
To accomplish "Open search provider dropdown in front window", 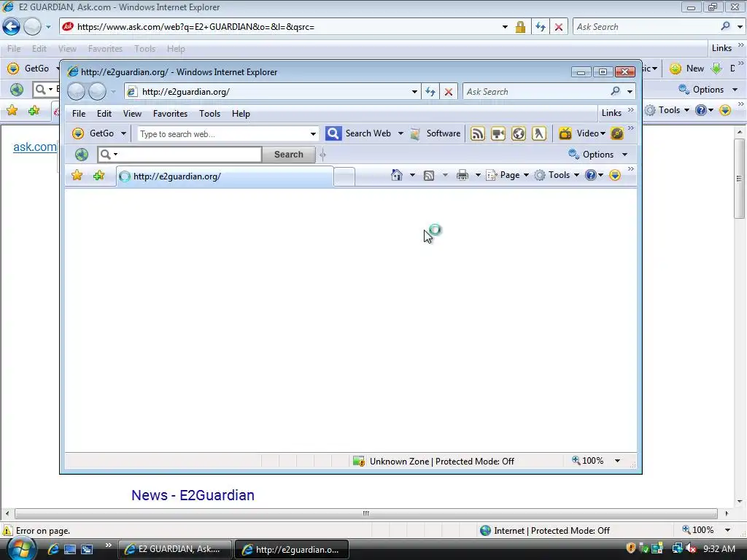I will [630, 91].
